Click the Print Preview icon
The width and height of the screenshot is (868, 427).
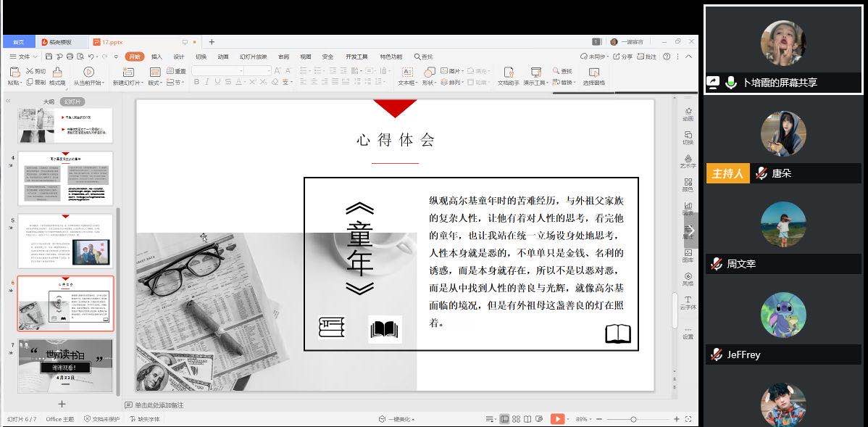tap(80, 57)
